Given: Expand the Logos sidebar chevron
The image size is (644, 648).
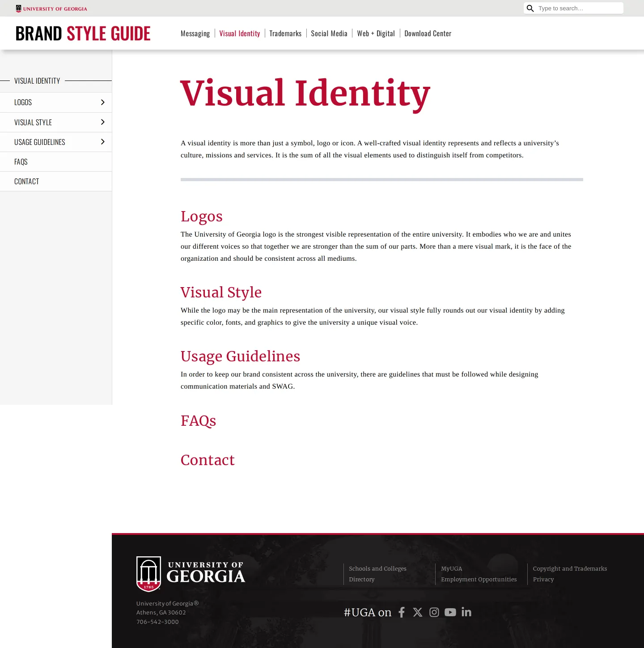Looking at the screenshot, I should pyautogui.click(x=102, y=102).
